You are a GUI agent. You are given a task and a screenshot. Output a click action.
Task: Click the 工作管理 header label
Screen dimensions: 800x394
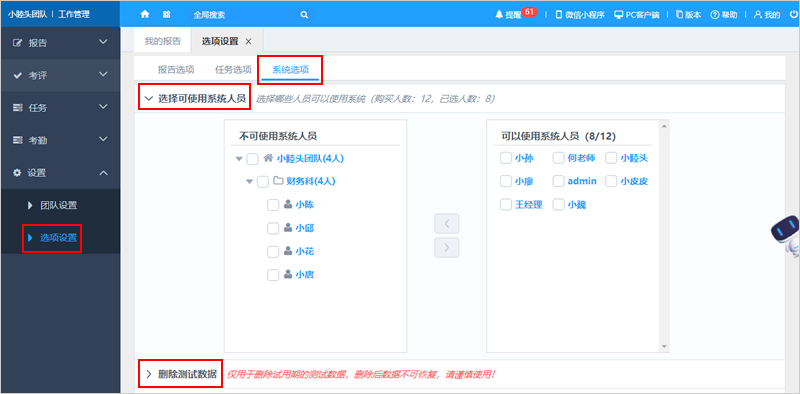pyautogui.click(x=74, y=15)
